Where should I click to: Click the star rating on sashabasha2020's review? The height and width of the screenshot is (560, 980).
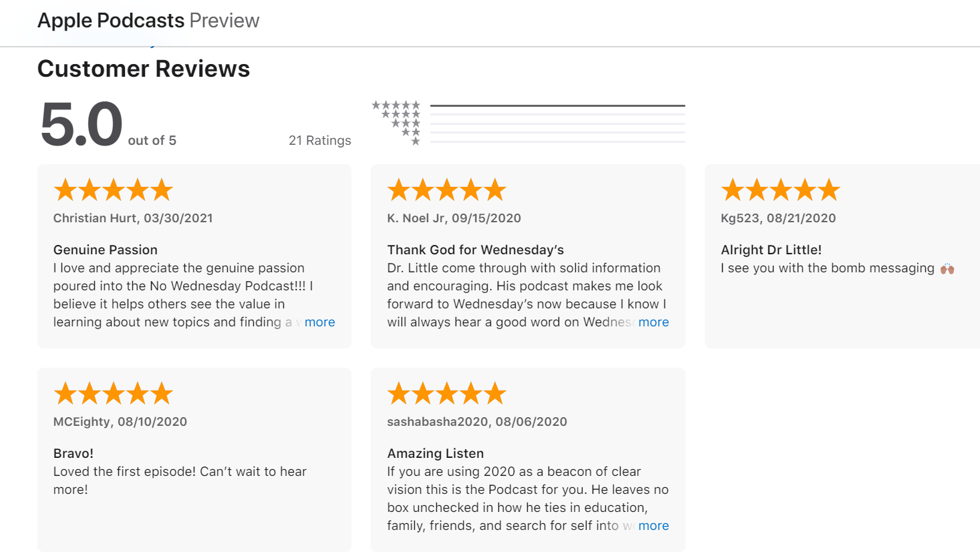pos(446,394)
